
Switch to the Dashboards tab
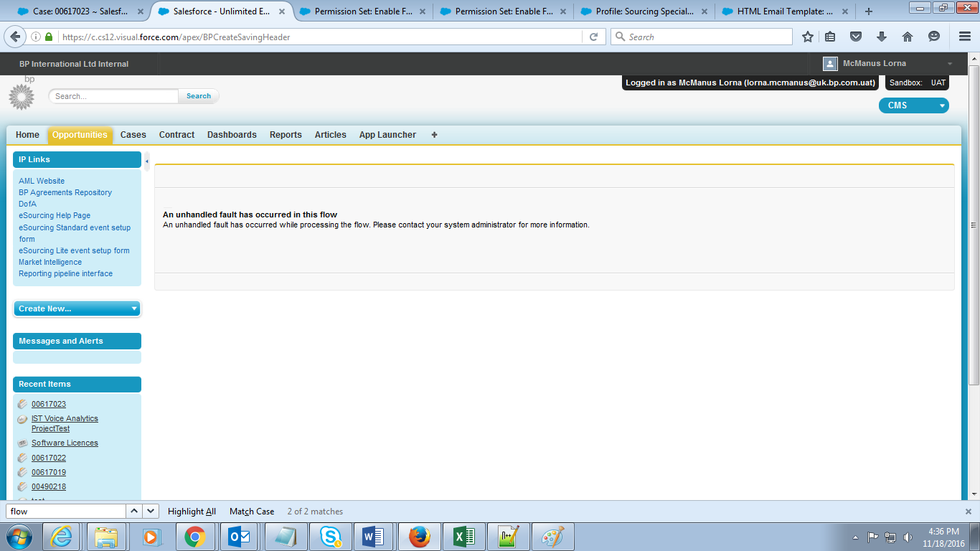[232, 135]
